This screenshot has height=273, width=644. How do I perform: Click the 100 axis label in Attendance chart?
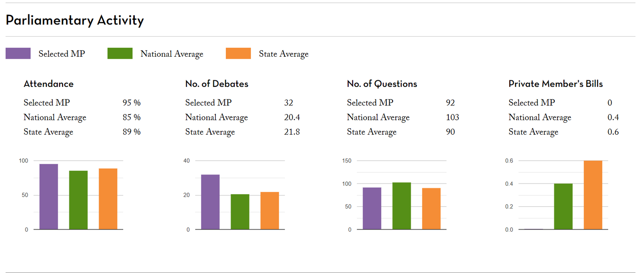pos(23,161)
